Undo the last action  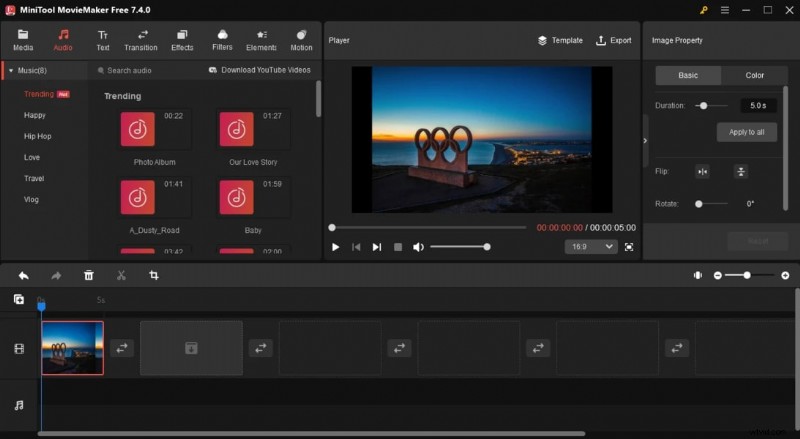click(23, 276)
